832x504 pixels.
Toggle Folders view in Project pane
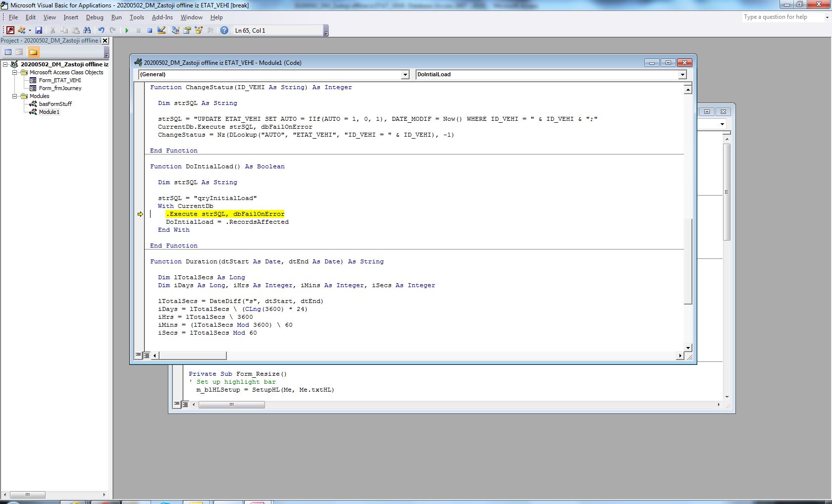[33, 52]
